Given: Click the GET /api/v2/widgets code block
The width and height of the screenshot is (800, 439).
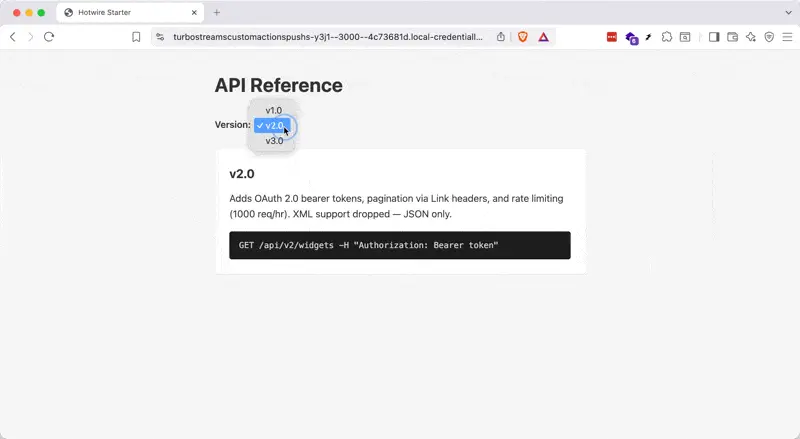Looking at the screenshot, I should pyautogui.click(x=400, y=245).
